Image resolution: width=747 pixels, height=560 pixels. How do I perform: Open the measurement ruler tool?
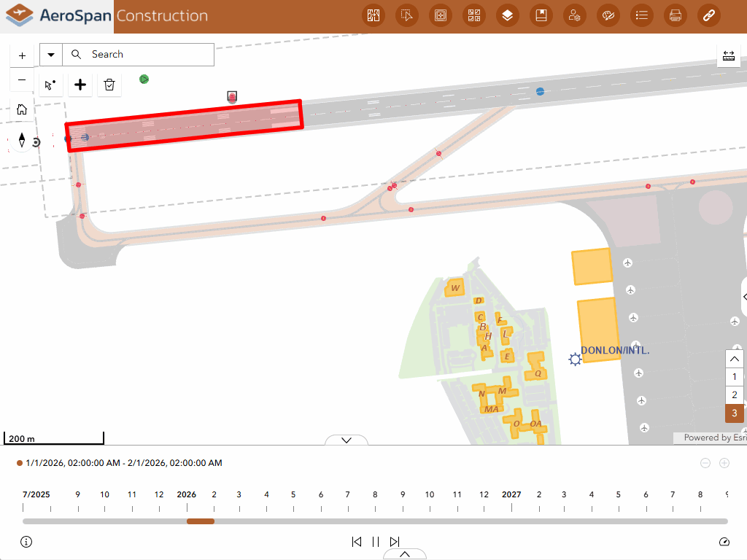729,55
